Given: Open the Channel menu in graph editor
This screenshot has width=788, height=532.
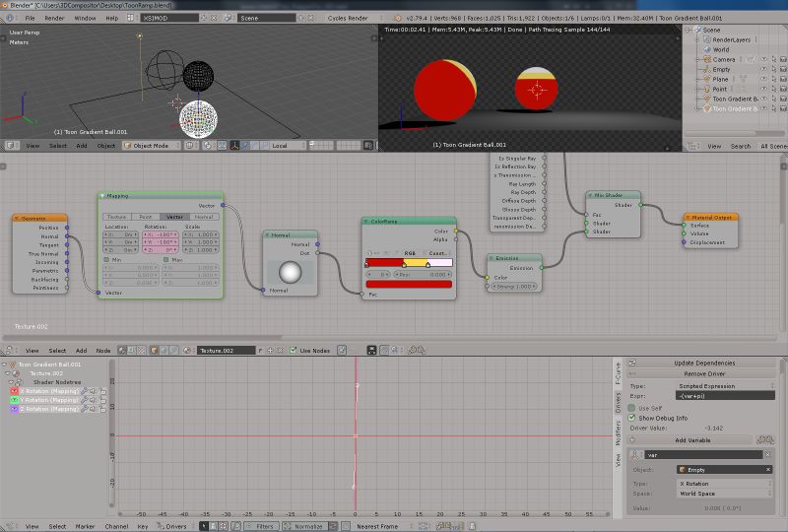Looking at the screenshot, I should pyautogui.click(x=116, y=526).
